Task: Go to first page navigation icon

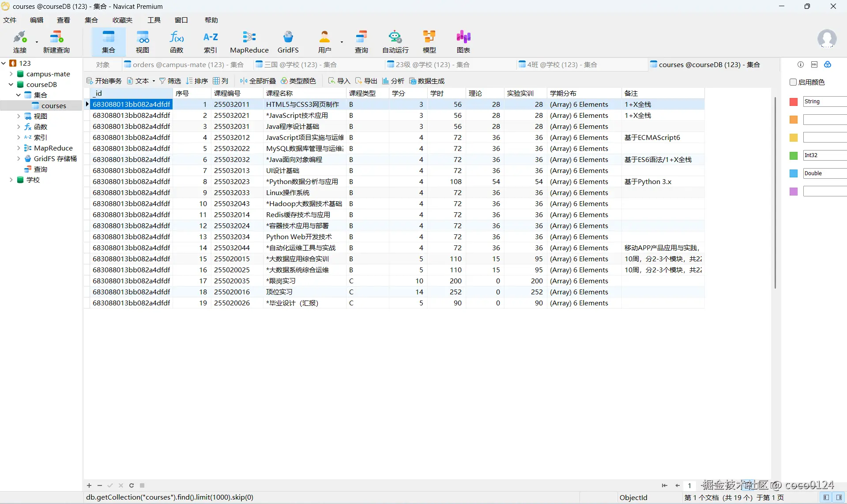Action: point(664,485)
